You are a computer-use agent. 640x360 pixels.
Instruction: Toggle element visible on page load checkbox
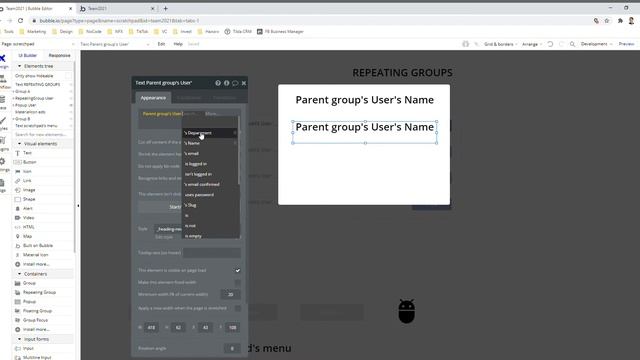238,270
